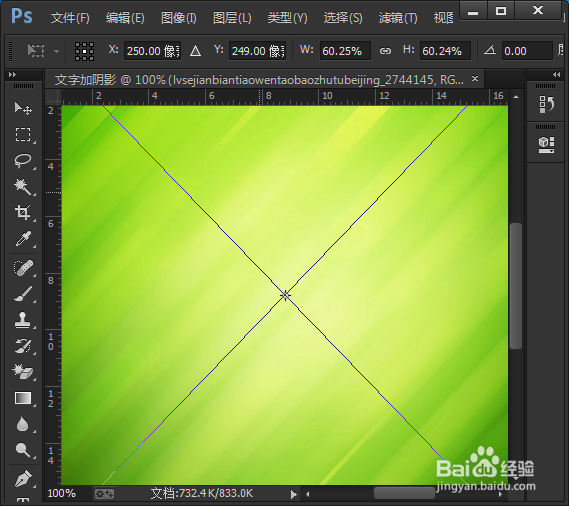Open the tool preset picker dropdown arrow
569x506 pixels.
click(x=56, y=51)
